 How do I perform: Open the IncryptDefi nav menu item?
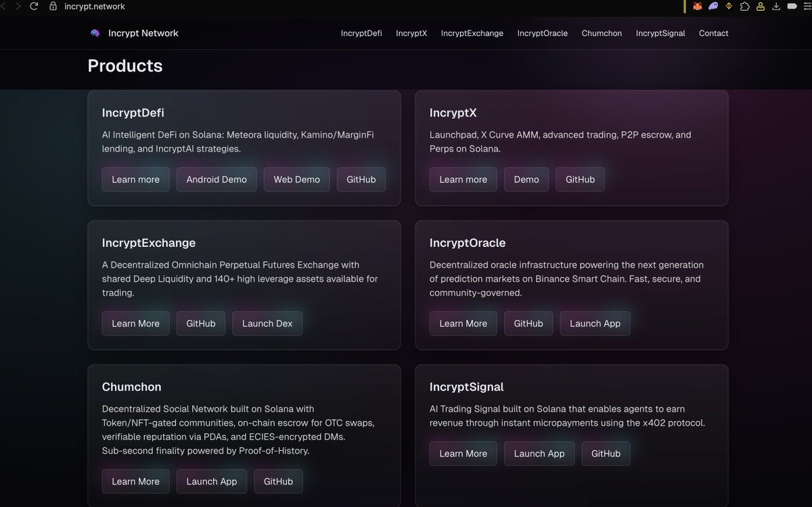[x=361, y=33]
